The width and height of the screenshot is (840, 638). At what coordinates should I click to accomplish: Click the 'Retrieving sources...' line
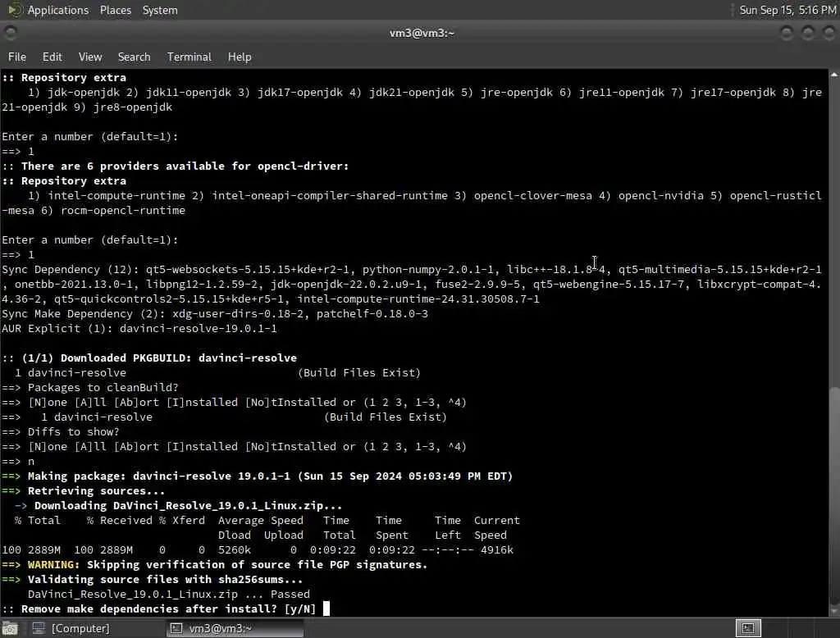click(83, 490)
